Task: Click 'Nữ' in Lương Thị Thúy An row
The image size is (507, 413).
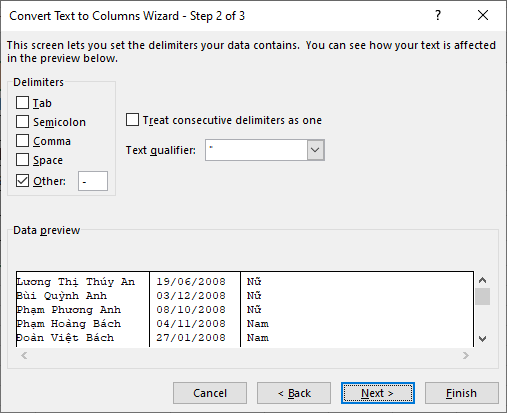Action: (x=254, y=282)
